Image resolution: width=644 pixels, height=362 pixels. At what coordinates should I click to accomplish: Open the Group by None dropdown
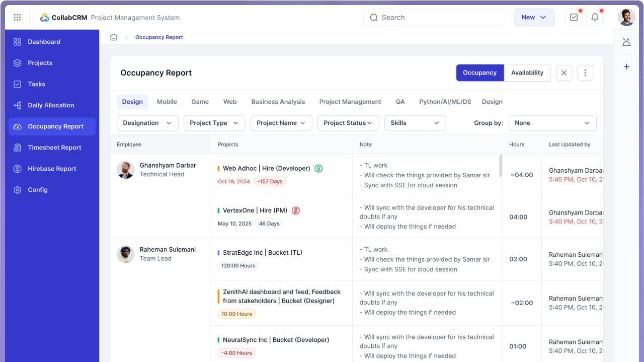(552, 123)
